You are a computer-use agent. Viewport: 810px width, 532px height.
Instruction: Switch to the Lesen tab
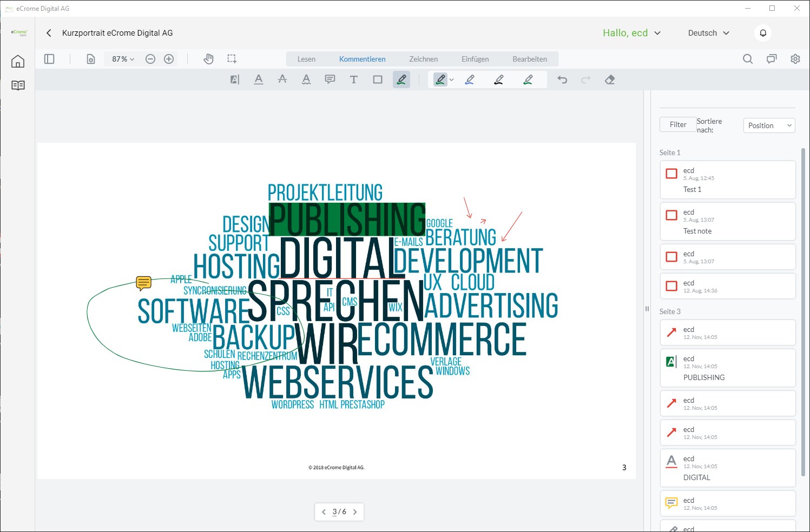click(x=306, y=59)
